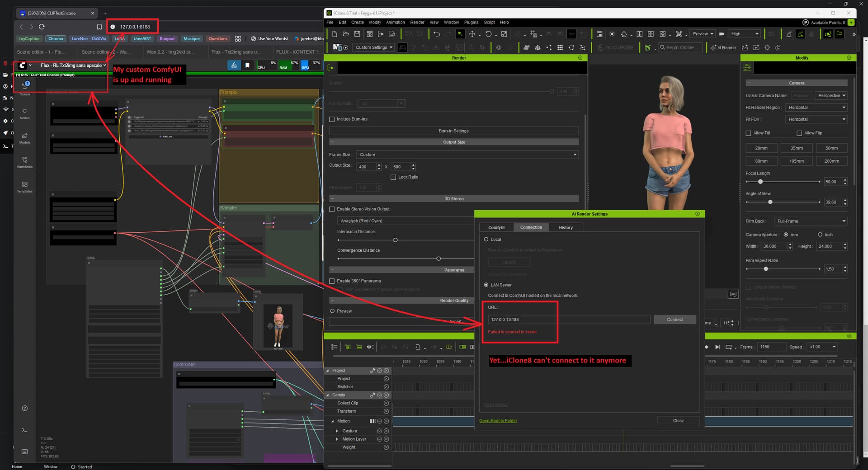Screen dimensions: 868x470
Task: Open the Frame Size Custom dropdown
Action: pyautogui.click(x=467, y=155)
